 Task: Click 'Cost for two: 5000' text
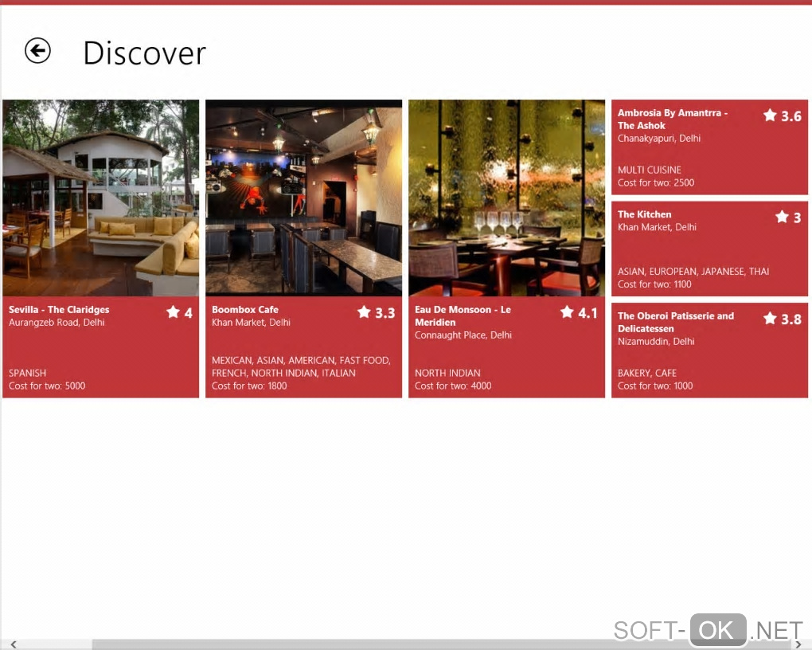click(47, 386)
